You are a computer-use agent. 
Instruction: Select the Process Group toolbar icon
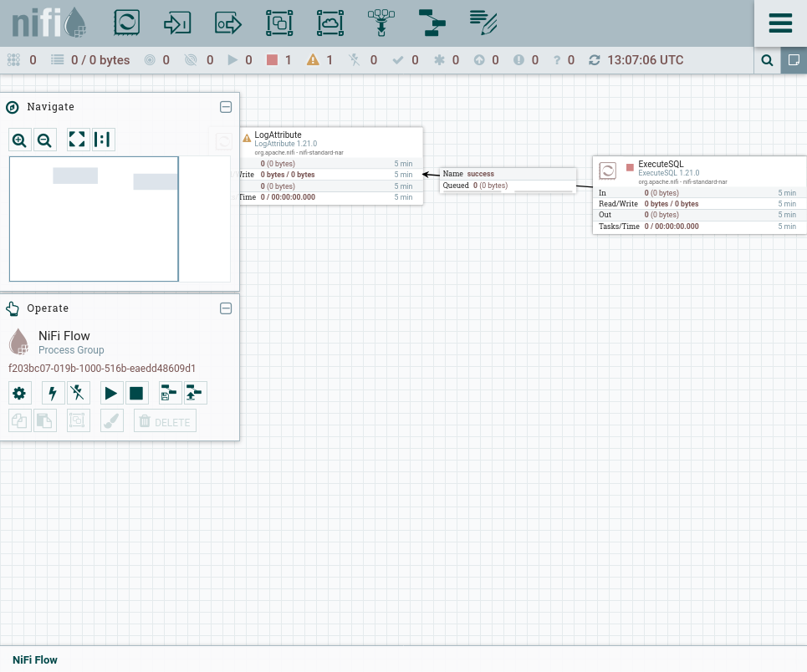coord(279,23)
